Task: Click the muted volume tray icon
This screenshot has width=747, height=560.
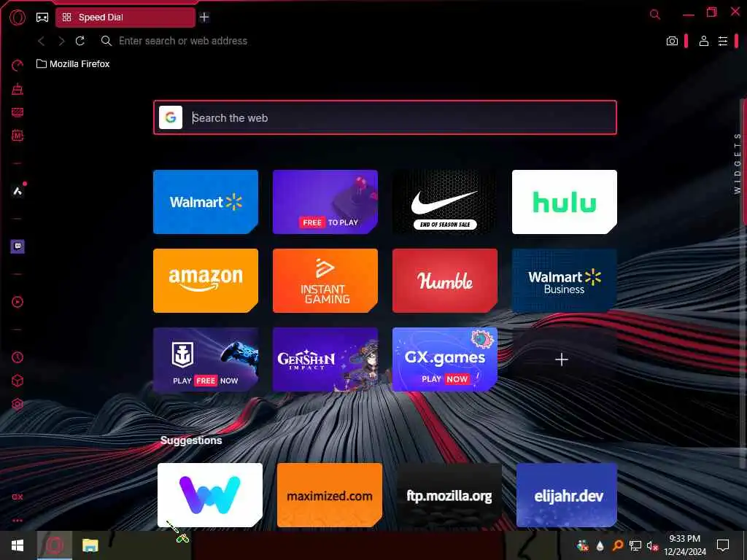Action: point(652,546)
